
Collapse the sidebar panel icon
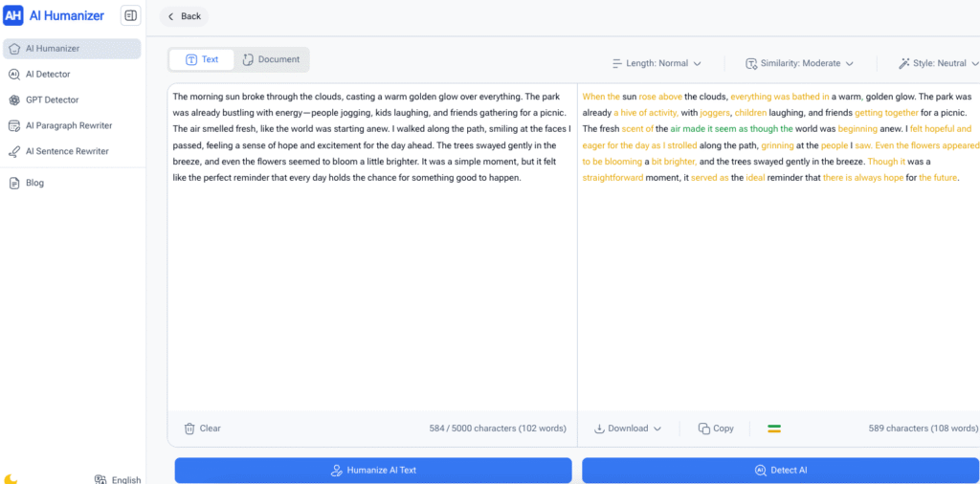(x=130, y=15)
